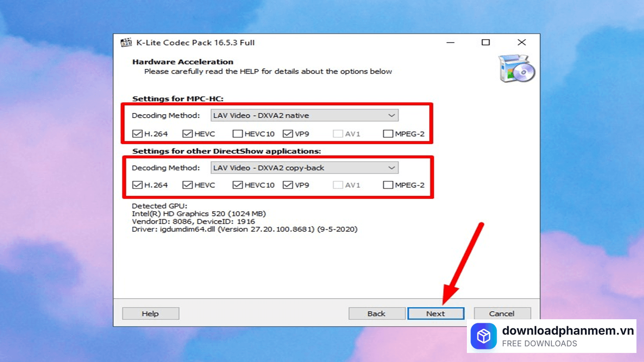644x362 pixels.
Task: Enable MPEG-2 for MPC-HC
Action: coord(387,134)
